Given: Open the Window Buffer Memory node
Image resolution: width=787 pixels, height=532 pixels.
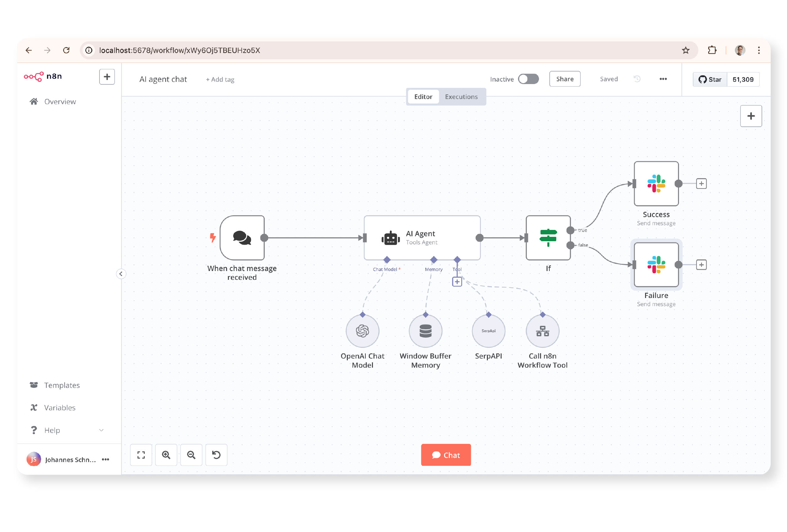Looking at the screenshot, I should 425,331.
